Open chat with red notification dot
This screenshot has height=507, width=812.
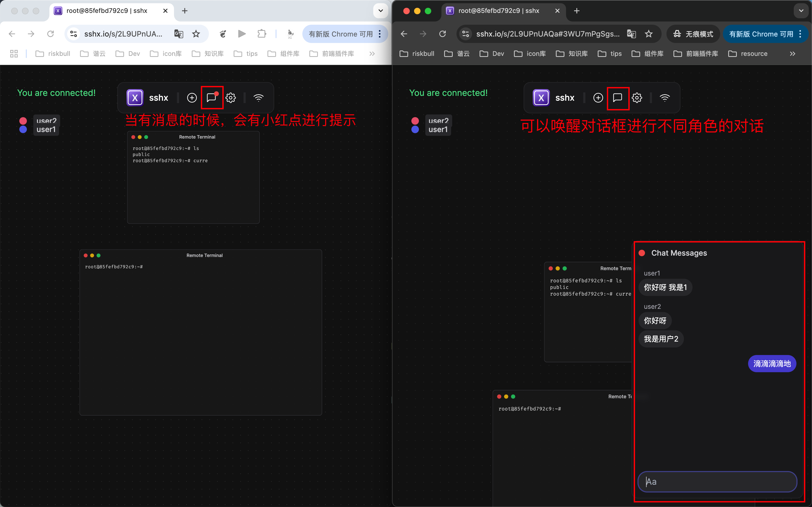coord(212,97)
